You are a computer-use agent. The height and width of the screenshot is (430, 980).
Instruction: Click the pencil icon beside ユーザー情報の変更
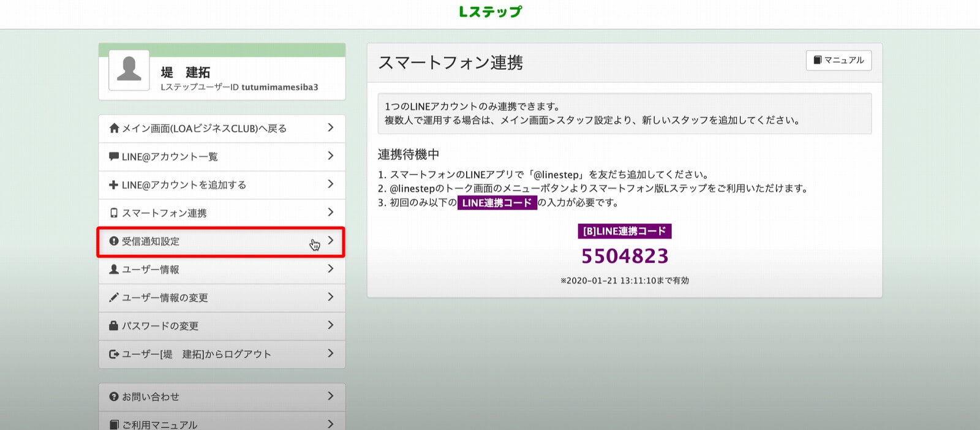pyautogui.click(x=114, y=297)
